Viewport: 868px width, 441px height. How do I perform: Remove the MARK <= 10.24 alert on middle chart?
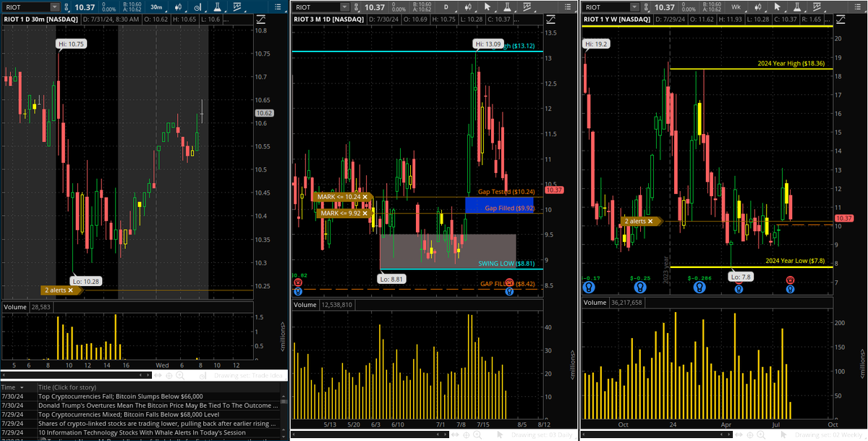pyautogui.click(x=365, y=197)
